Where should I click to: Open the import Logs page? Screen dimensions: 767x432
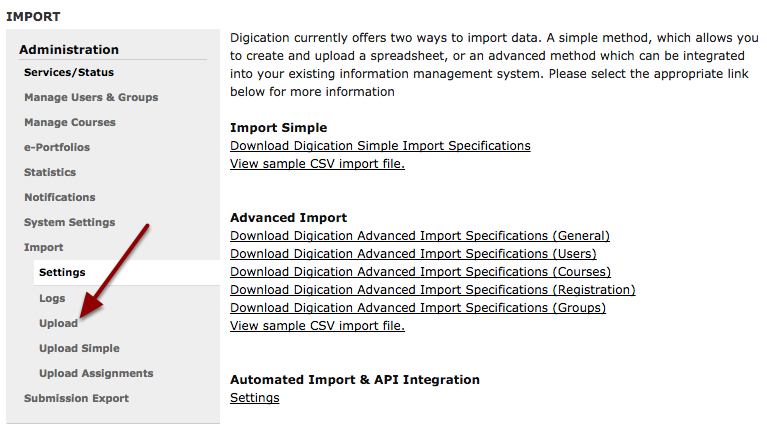point(52,298)
